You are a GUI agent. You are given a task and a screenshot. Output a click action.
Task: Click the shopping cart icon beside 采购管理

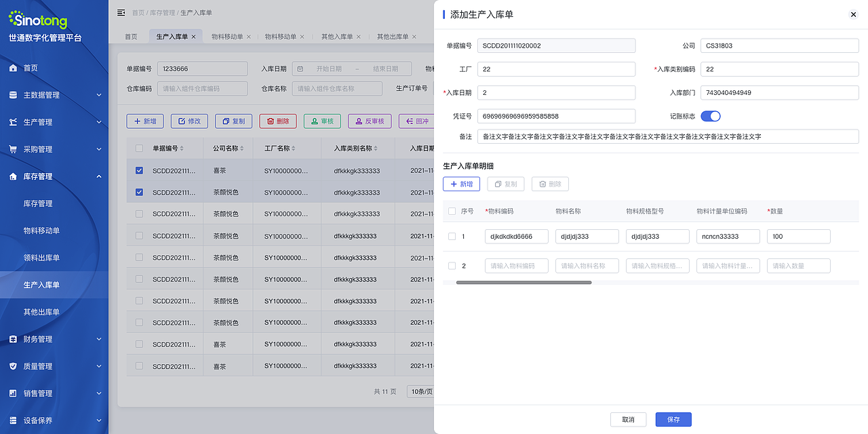(x=13, y=149)
